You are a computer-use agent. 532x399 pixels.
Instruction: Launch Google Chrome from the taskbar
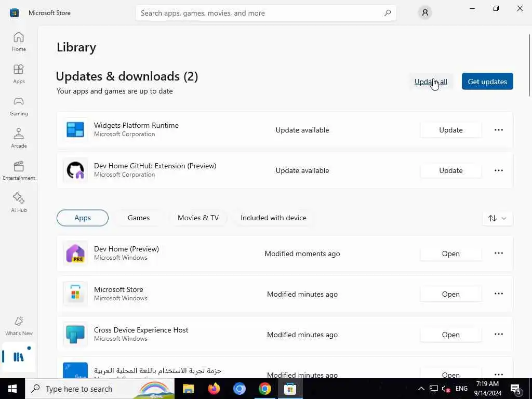(x=264, y=389)
